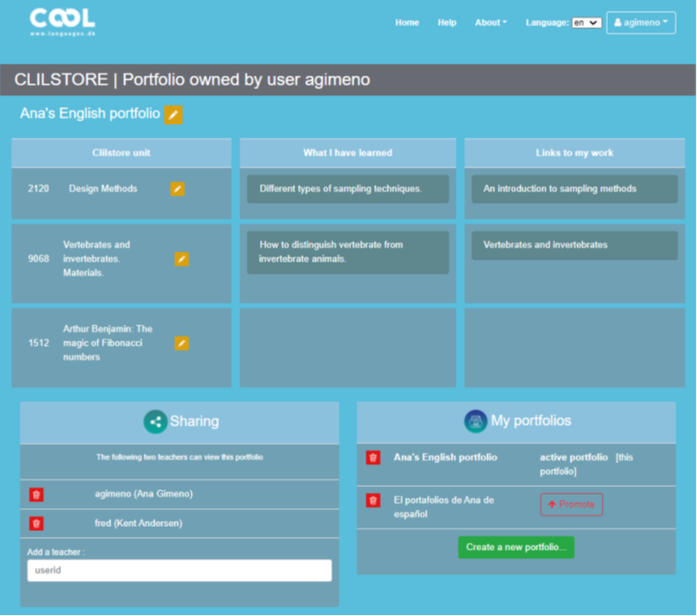
Task: Open the sampling methods introduction link
Action: (x=559, y=189)
